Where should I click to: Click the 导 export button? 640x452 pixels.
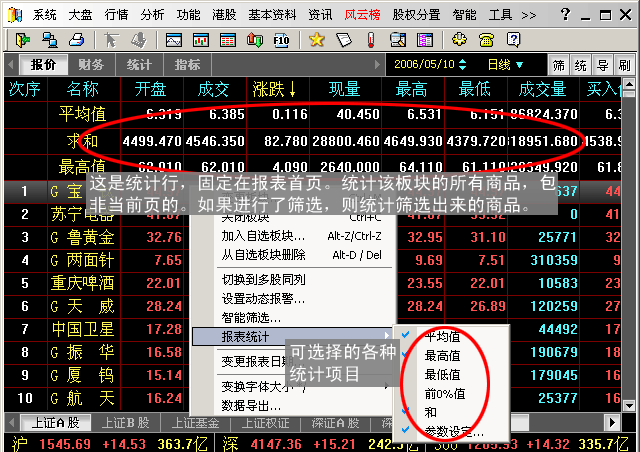pos(603,65)
